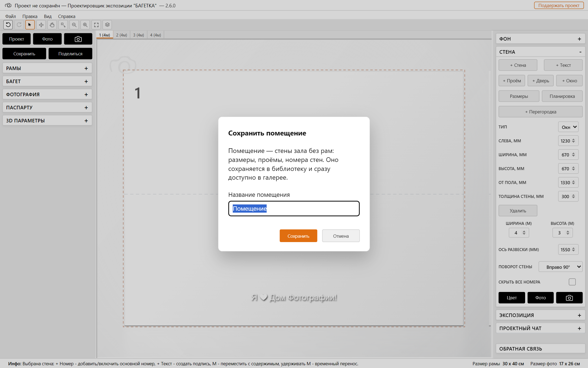Click the zoom out magnifier icon
The image size is (588, 368).
point(74,25)
